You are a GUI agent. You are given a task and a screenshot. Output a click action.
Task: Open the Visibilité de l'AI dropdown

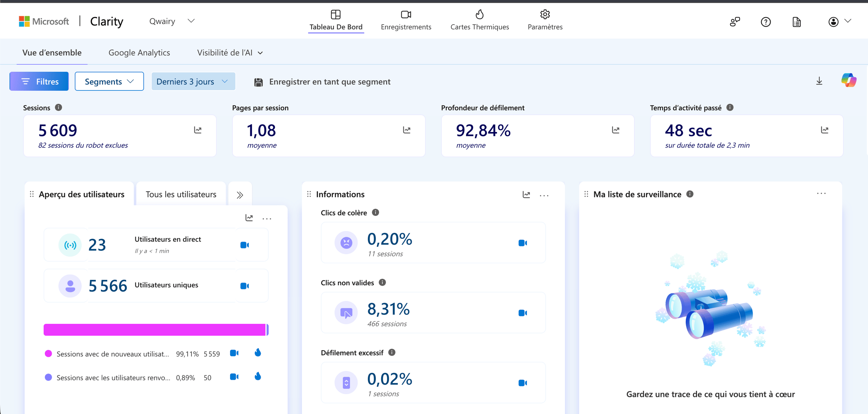tap(230, 53)
